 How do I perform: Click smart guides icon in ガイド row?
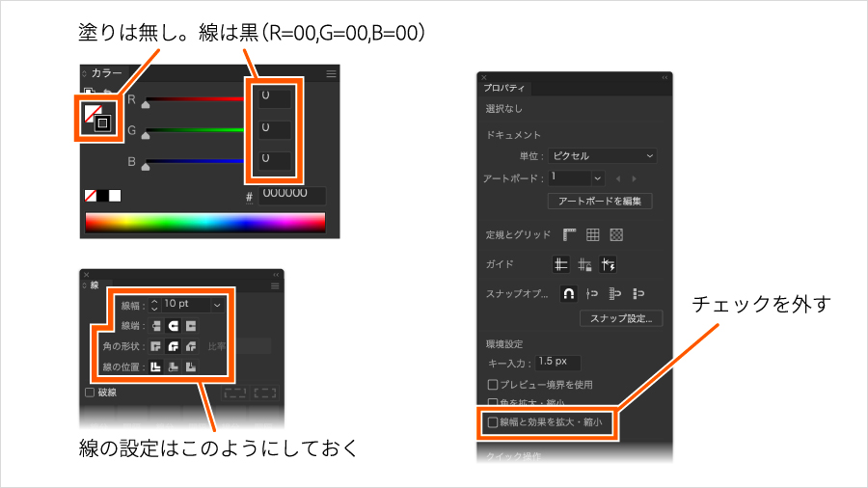[x=609, y=264]
